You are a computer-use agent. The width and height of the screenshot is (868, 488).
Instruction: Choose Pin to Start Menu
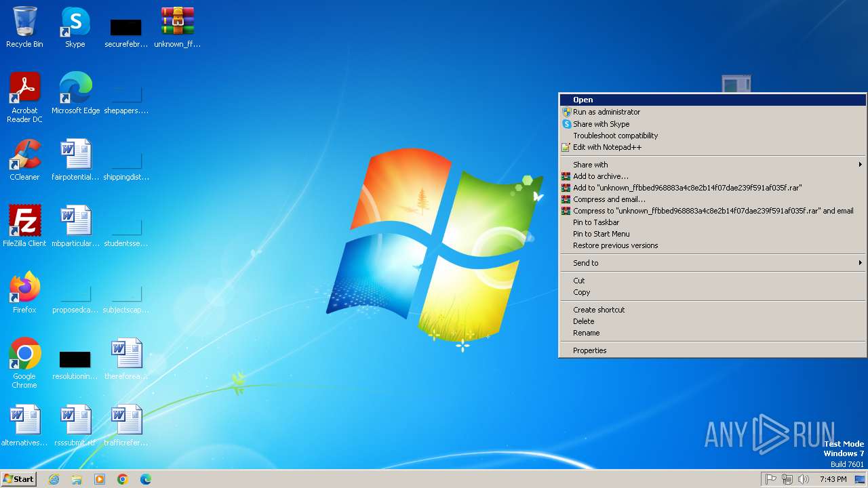tap(713, 234)
